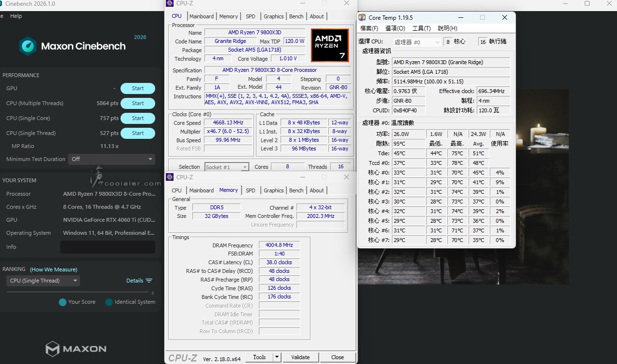Click the CPU-Z Memory window title icon
The height and width of the screenshot is (364, 617).
(x=170, y=177)
